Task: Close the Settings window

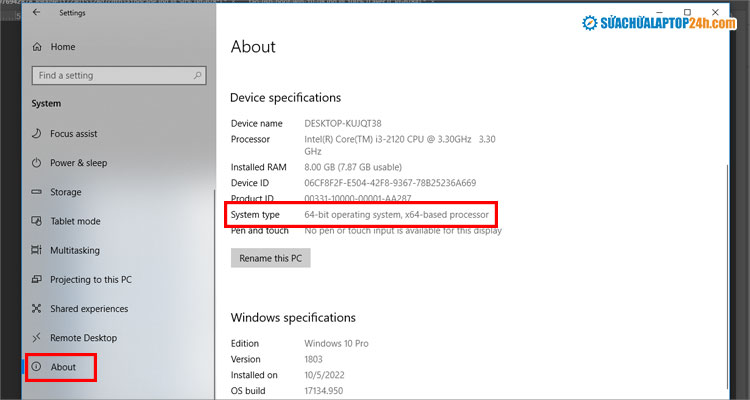Action: point(715,12)
